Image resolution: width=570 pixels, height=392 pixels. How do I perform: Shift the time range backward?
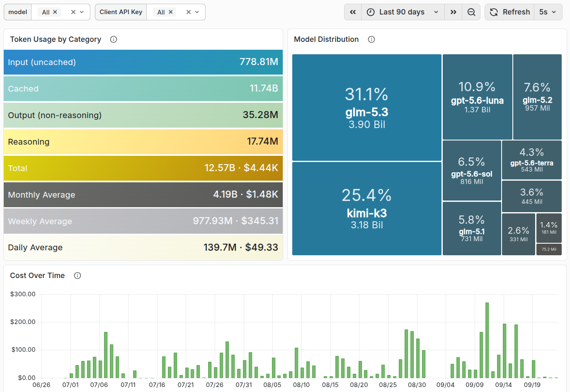[353, 12]
